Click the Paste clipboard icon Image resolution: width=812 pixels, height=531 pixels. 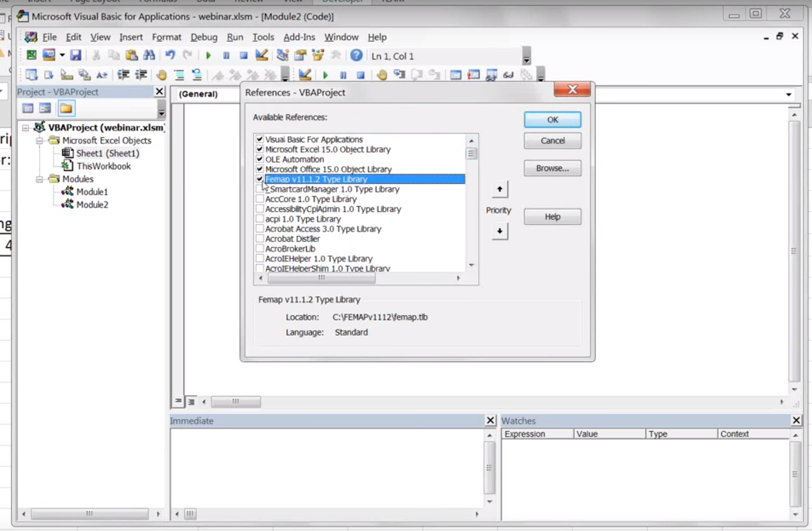(x=132, y=55)
